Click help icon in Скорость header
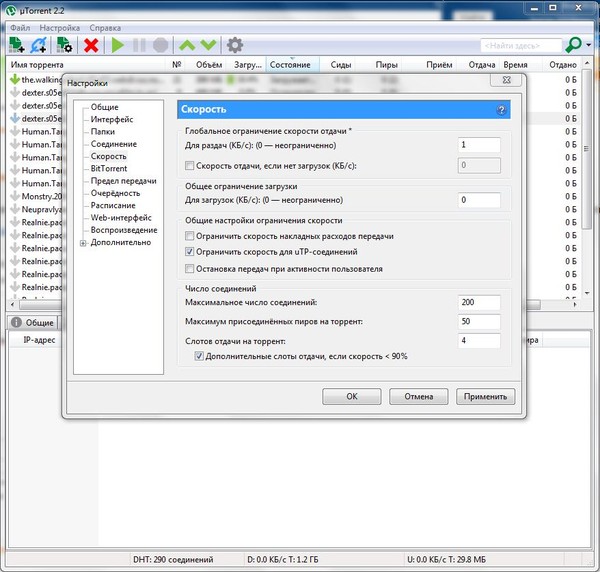The image size is (600, 572). pos(501,110)
